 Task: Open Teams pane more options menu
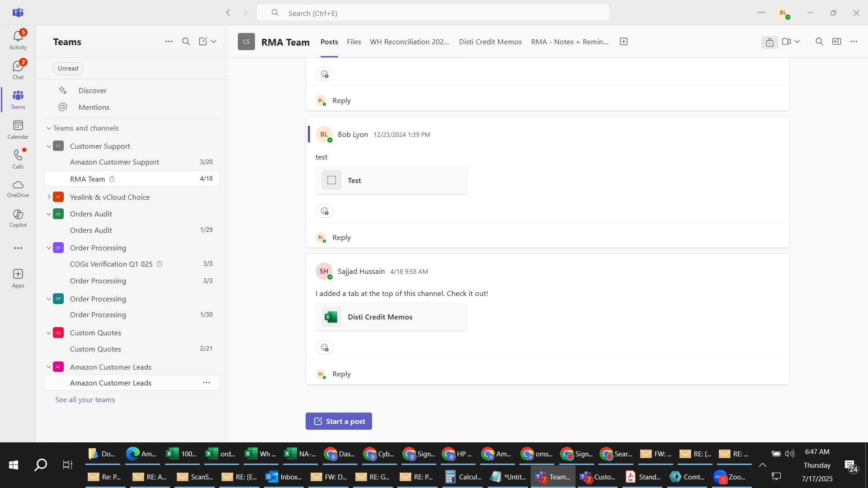point(169,42)
